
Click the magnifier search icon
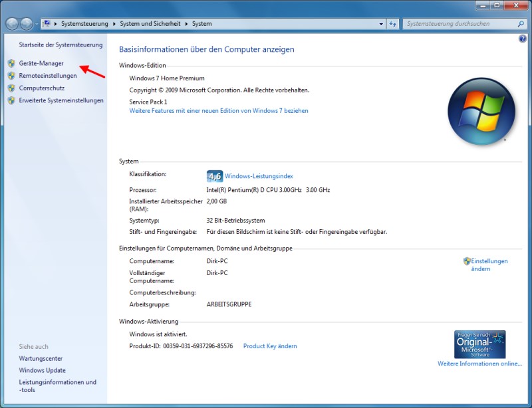tap(521, 24)
